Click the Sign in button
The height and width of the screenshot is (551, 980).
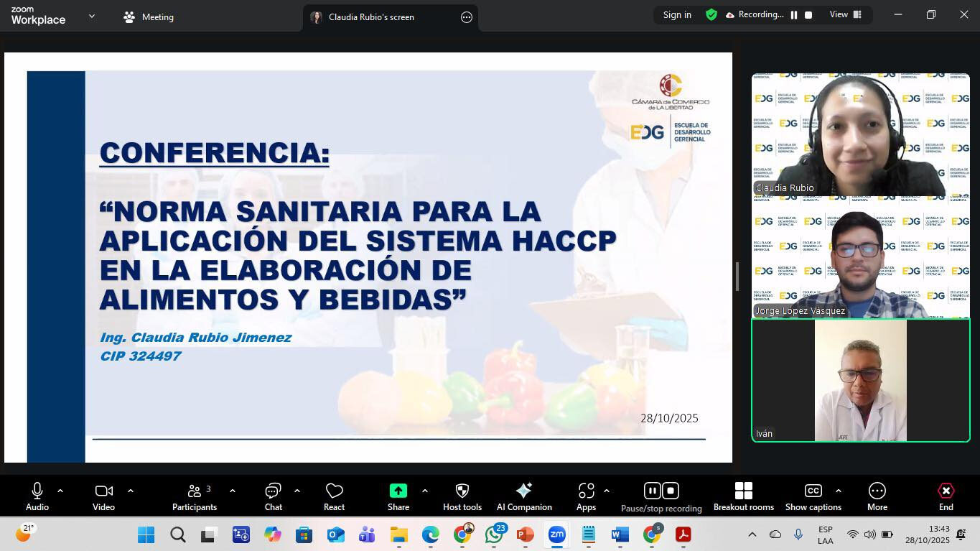click(x=677, y=14)
